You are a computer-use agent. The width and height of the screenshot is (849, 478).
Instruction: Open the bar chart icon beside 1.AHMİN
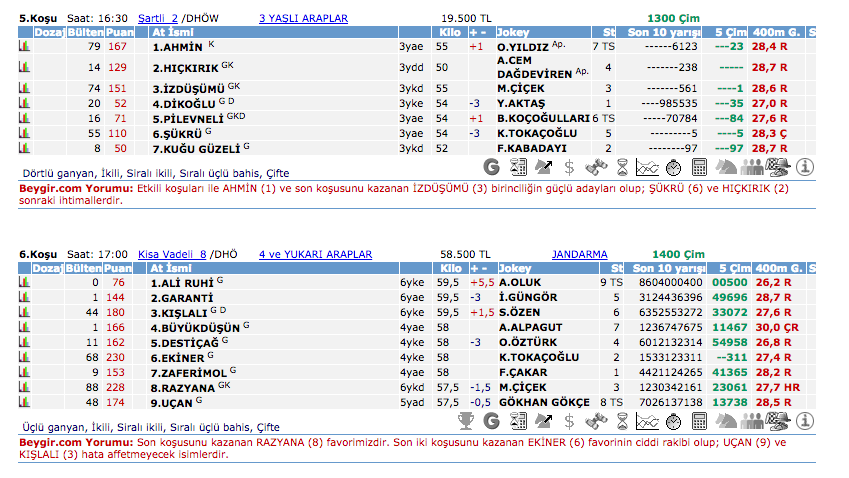pyautogui.click(x=24, y=47)
